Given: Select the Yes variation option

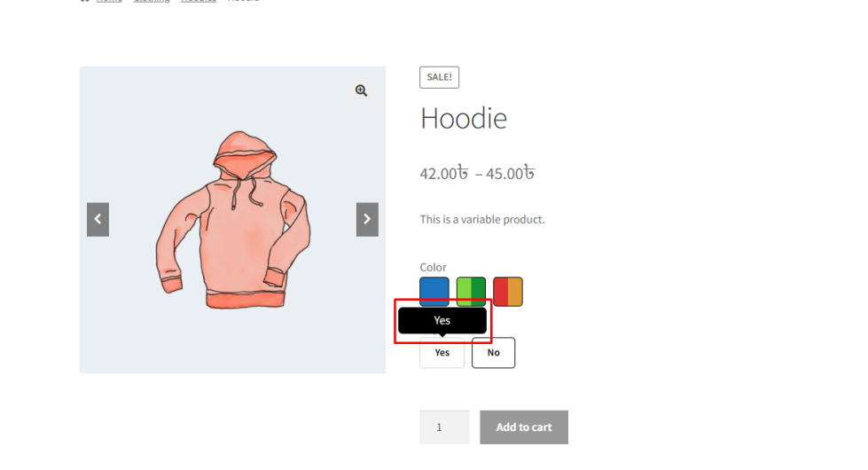Looking at the screenshot, I should coord(442,353).
